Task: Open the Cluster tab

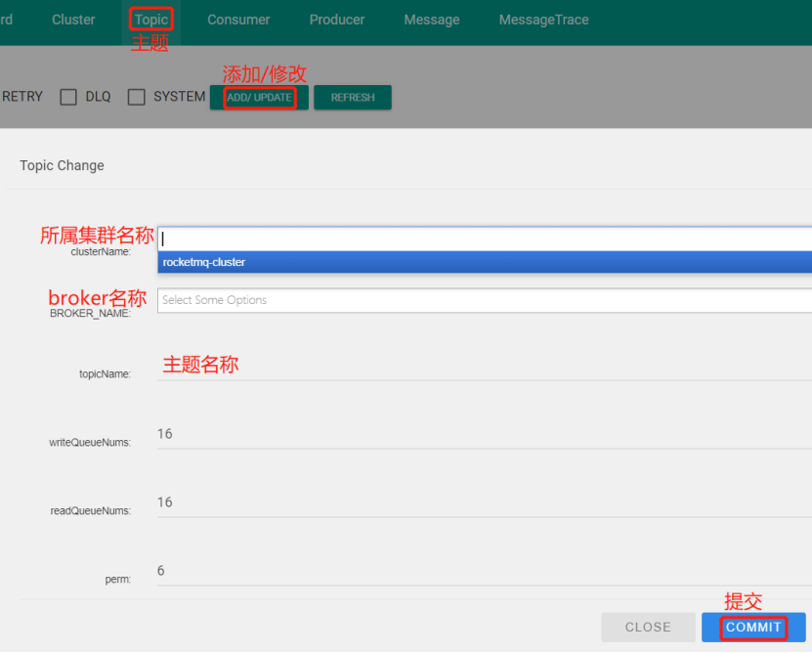Action: [73, 20]
